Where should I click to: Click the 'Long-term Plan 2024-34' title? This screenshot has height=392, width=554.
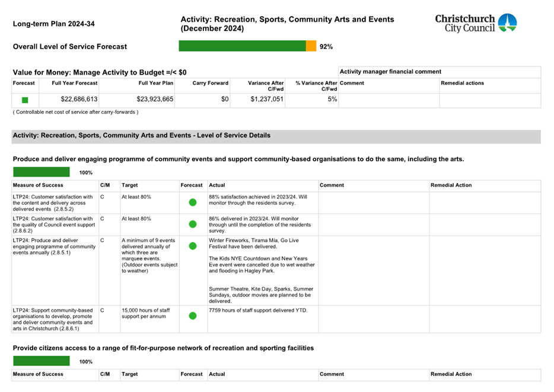point(53,24)
